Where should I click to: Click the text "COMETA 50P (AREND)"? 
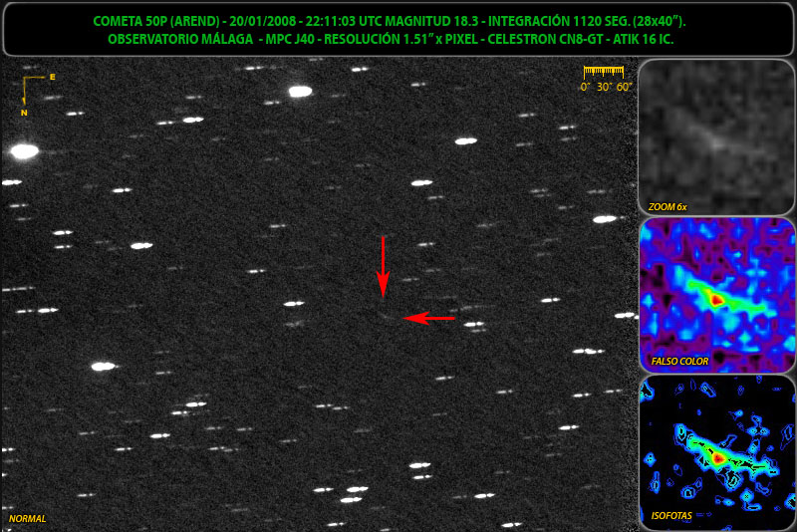coord(155,21)
